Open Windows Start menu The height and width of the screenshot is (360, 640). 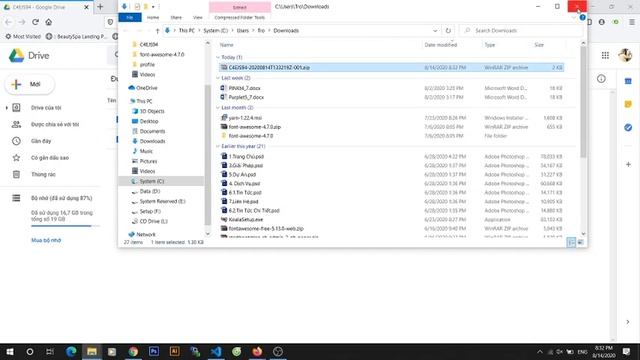(10, 351)
